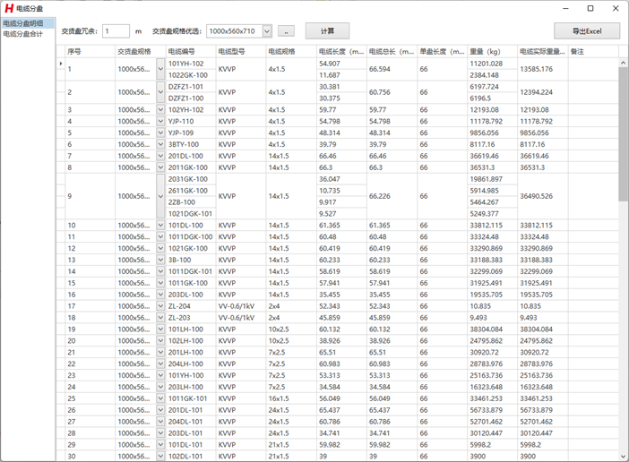Click the 电缆编号 column header

coord(182,50)
